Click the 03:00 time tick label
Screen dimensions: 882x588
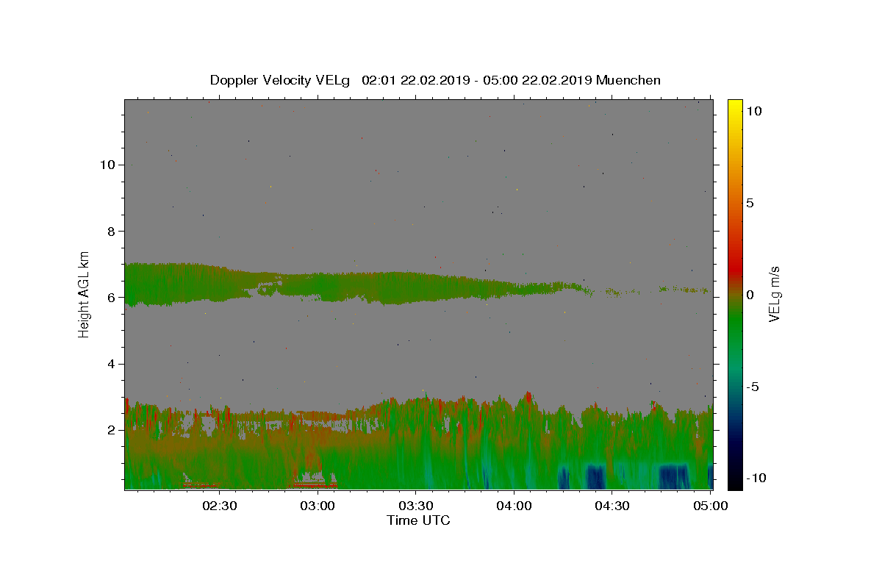coord(318,506)
